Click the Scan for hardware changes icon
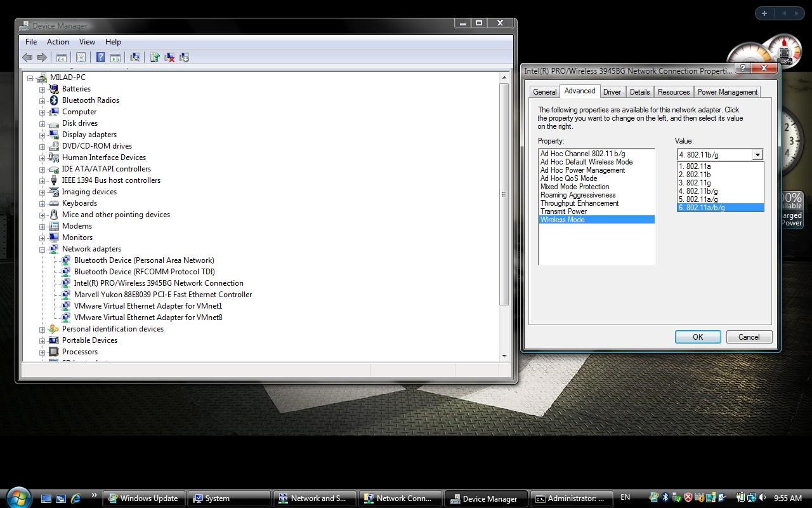The height and width of the screenshot is (508, 812). click(x=134, y=58)
